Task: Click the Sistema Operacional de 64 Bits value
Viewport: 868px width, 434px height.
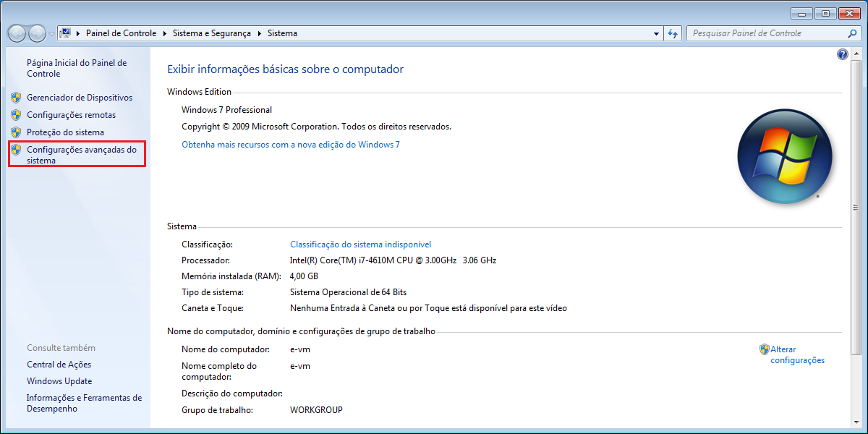Action: click(x=348, y=292)
